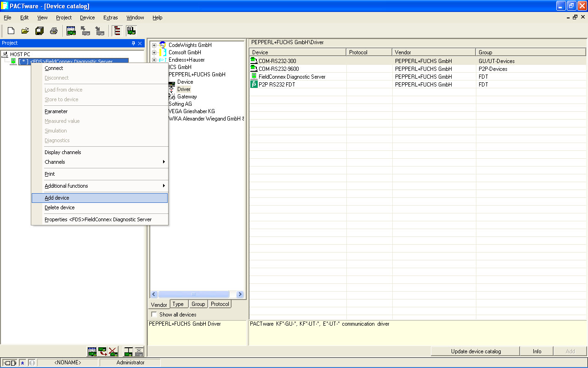Screen dimensions: 588x368
Task: Click the greyed toolbar icon with up-left arrow
Action: point(85,31)
